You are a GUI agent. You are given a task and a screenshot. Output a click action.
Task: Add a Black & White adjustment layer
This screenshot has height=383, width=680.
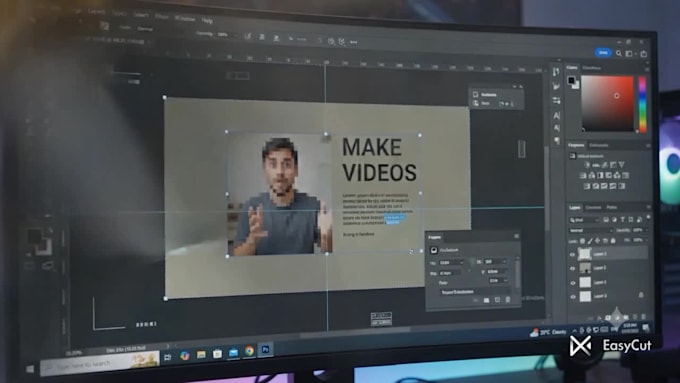click(x=600, y=176)
